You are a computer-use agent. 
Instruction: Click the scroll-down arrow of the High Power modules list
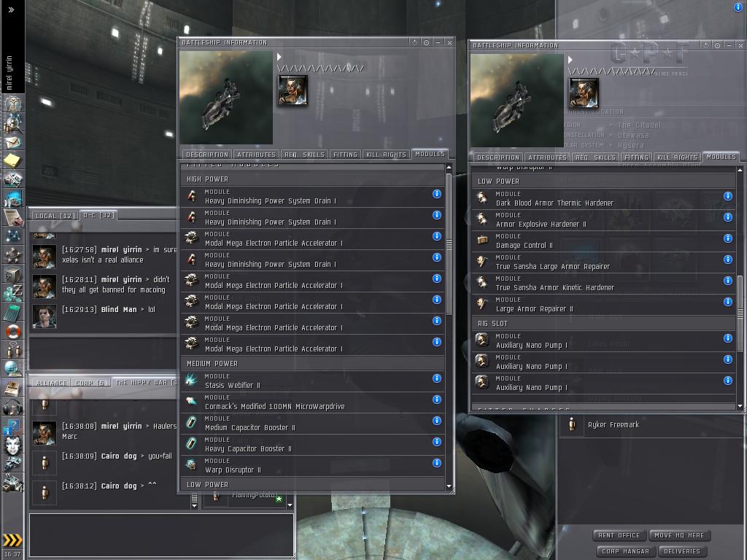click(x=449, y=486)
